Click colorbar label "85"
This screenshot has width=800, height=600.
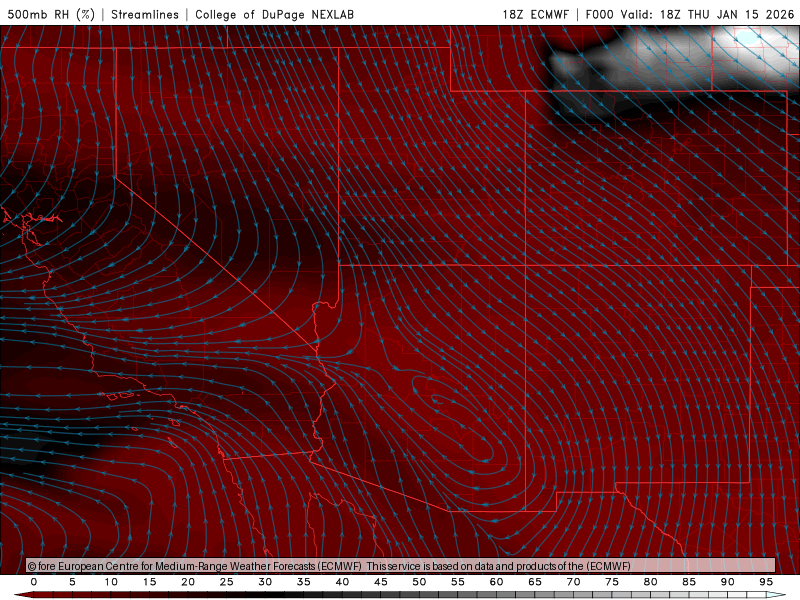tap(689, 582)
